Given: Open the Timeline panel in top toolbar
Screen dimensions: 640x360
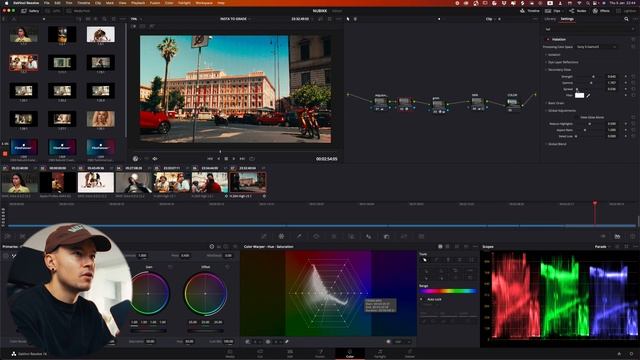Looking at the screenshot, I should coord(530,11).
